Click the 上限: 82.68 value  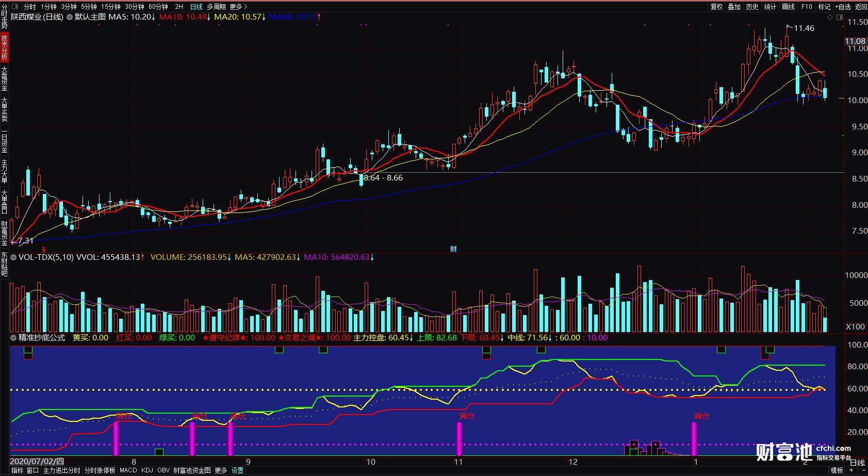point(437,338)
